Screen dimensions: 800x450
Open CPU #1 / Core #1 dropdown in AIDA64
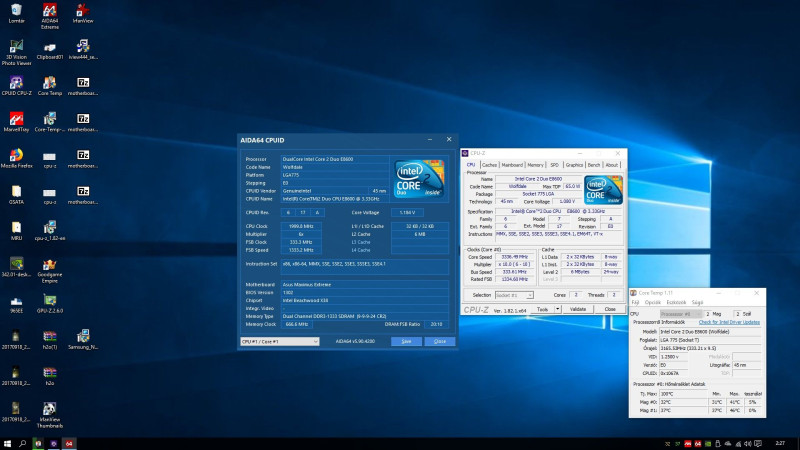click(x=280, y=341)
